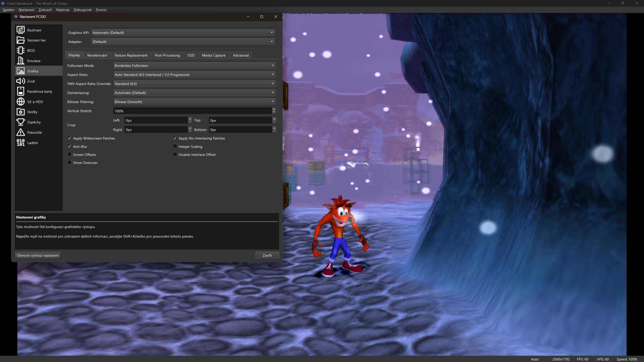This screenshot has height=362, width=644.
Task: Click the Vertical Stretch value field
Action: tap(192, 111)
